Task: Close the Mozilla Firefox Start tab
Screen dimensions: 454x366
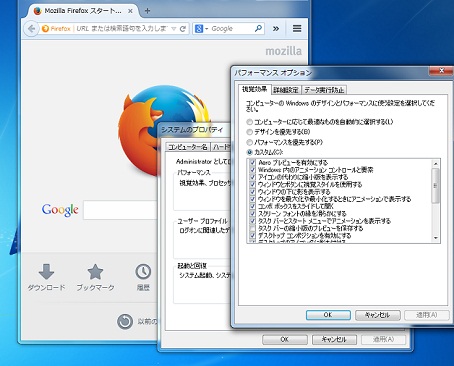Action: [130, 11]
